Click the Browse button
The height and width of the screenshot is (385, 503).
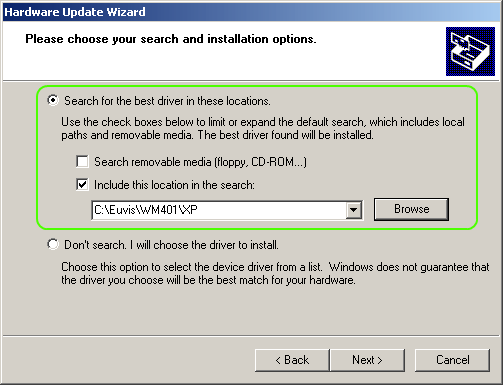[411, 209]
